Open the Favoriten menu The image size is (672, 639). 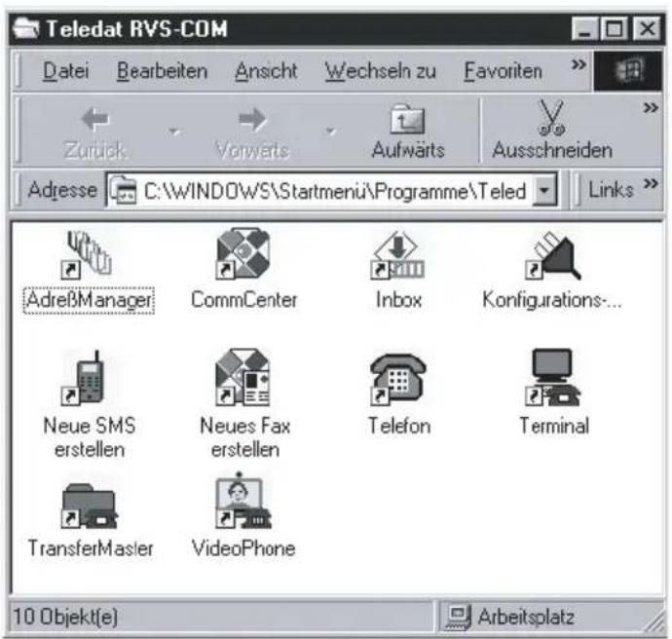[504, 71]
